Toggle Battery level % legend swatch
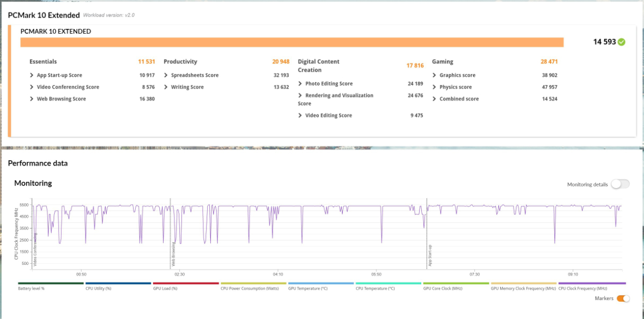Screen dimensions: 644x319 (51, 283)
